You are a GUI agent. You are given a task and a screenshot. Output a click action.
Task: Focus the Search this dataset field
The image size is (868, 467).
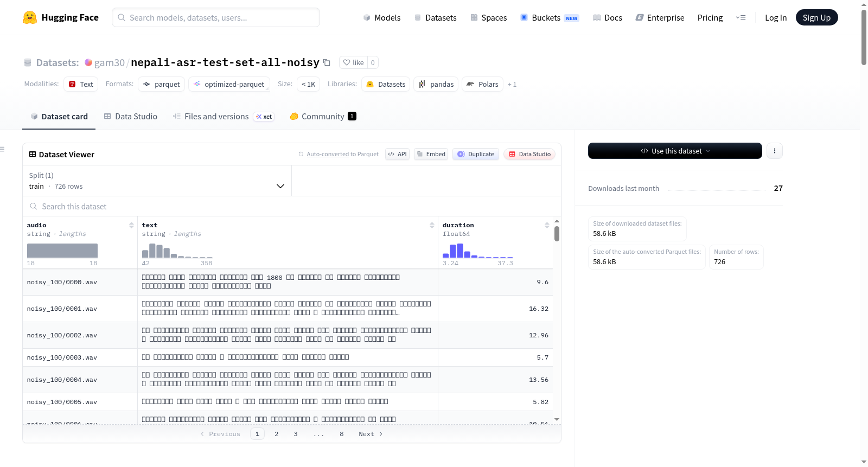coord(292,206)
